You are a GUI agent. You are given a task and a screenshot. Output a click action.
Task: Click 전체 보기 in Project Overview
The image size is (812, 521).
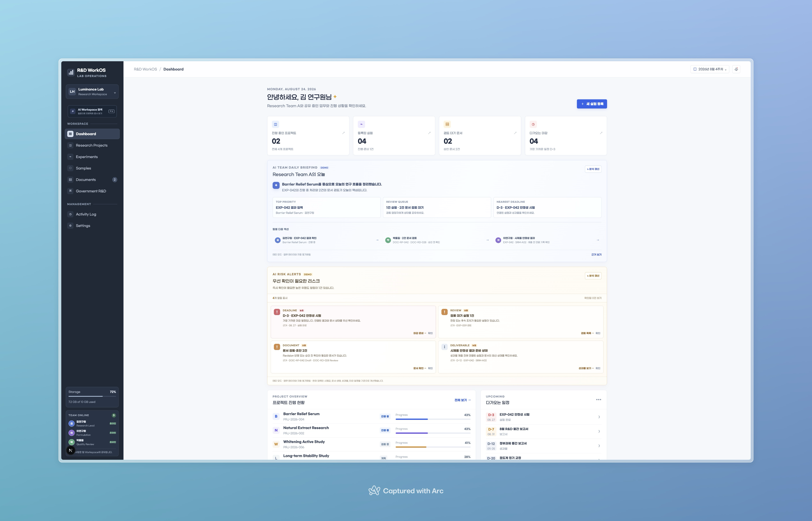[462, 400]
